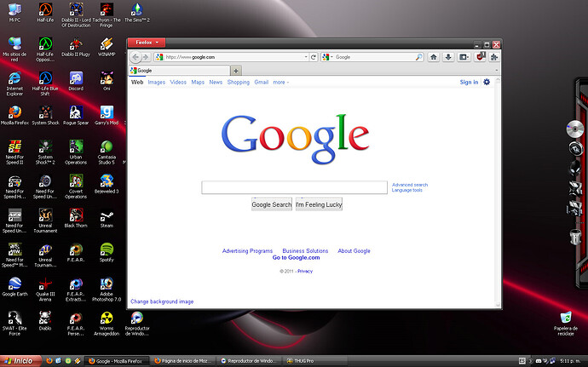Viewport: 588px width, 367px height.
Task: Click the browser Back arrow button
Action: point(136,57)
